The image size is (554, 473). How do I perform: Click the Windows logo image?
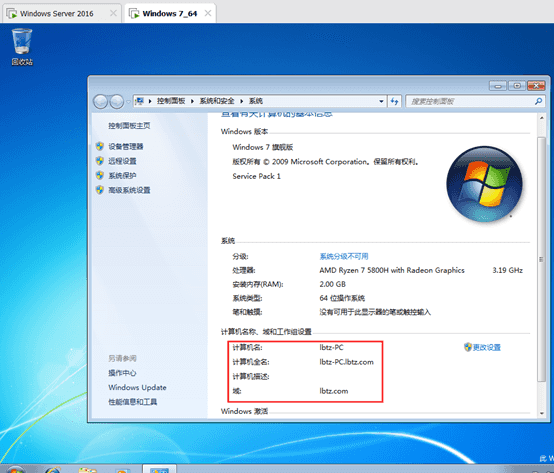click(x=484, y=184)
